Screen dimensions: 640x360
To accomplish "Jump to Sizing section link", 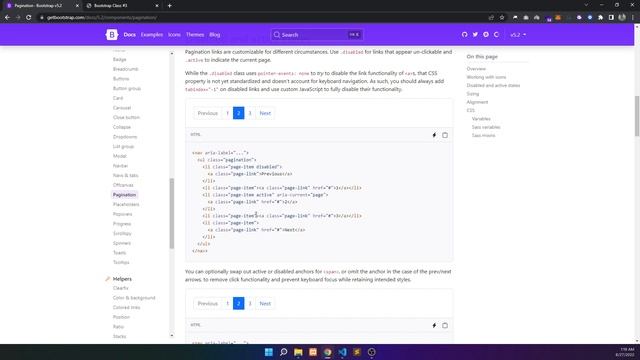I will tap(473, 94).
